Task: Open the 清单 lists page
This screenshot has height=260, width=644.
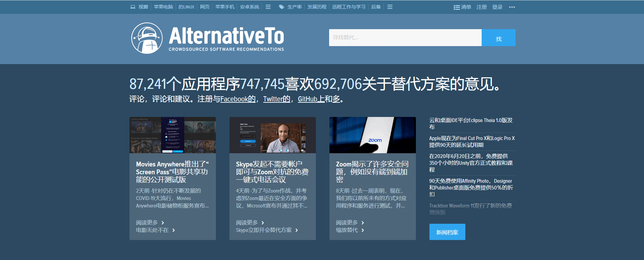Action: 466,7
